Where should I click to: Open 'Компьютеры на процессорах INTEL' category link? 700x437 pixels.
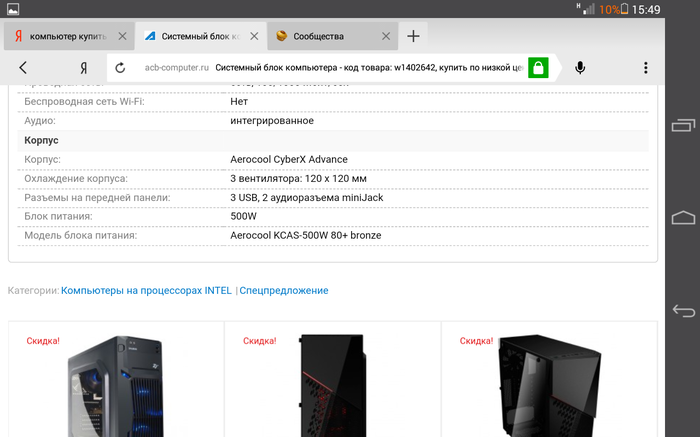tap(146, 291)
